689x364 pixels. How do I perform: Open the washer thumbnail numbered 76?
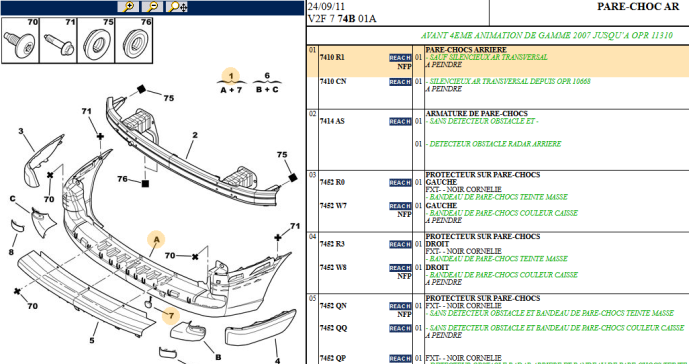[134, 40]
